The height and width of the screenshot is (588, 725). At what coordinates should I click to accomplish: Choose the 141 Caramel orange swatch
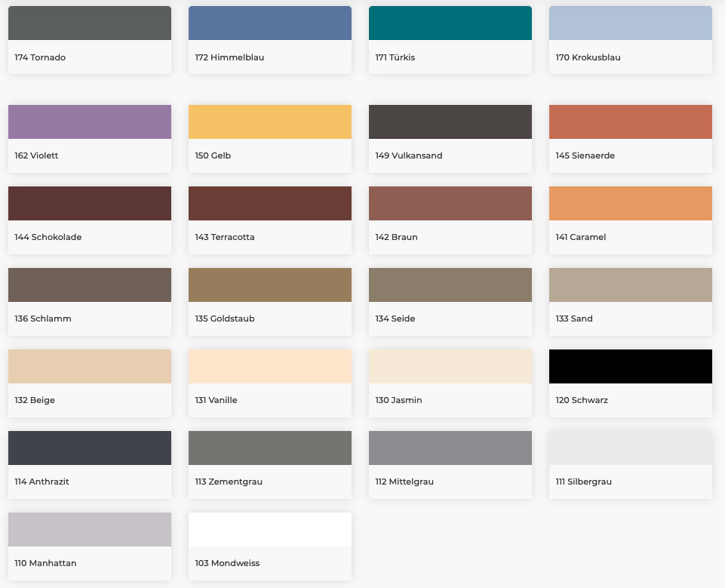(x=630, y=203)
